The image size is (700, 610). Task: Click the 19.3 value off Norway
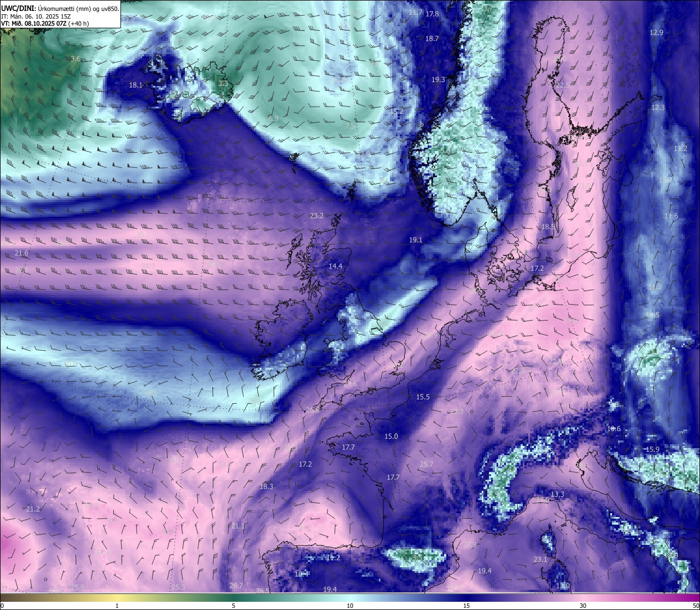[x=438, y=79]
